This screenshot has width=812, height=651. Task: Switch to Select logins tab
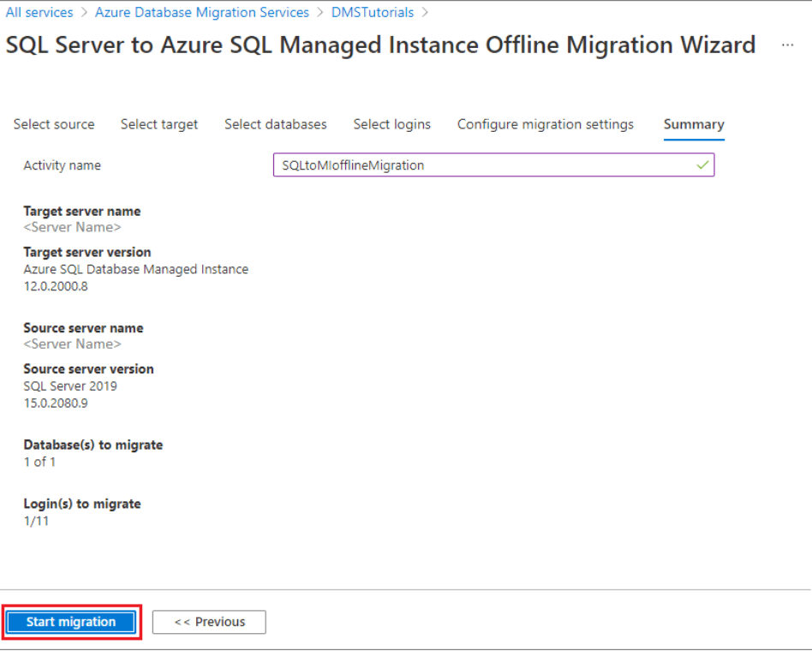392,124
